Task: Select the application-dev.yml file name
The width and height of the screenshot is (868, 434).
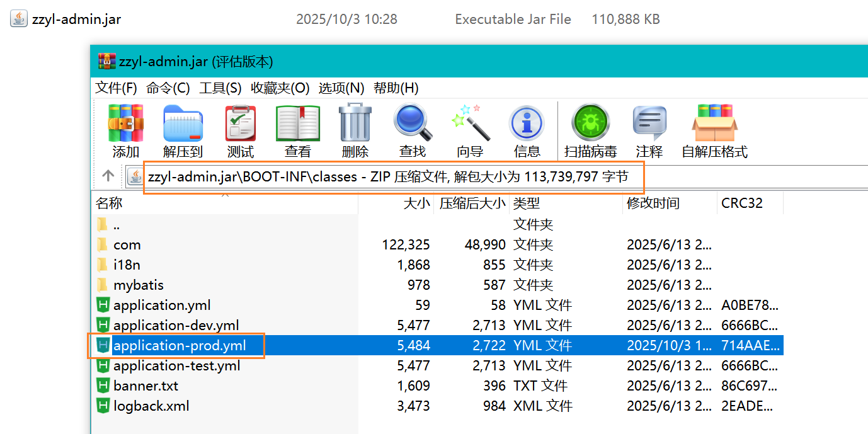Action: 176,325
